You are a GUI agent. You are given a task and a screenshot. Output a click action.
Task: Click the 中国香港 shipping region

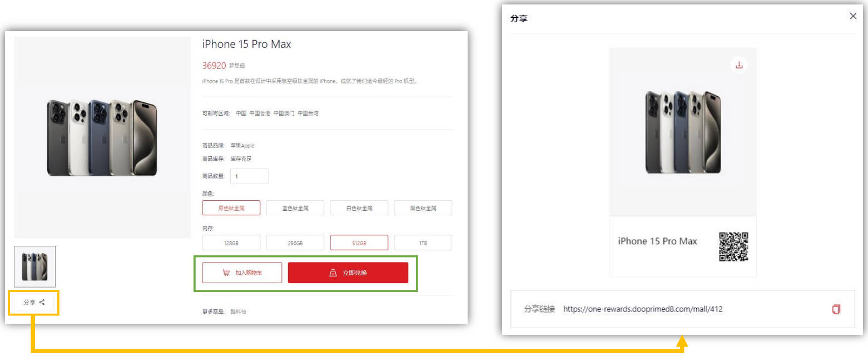(260, 113)
